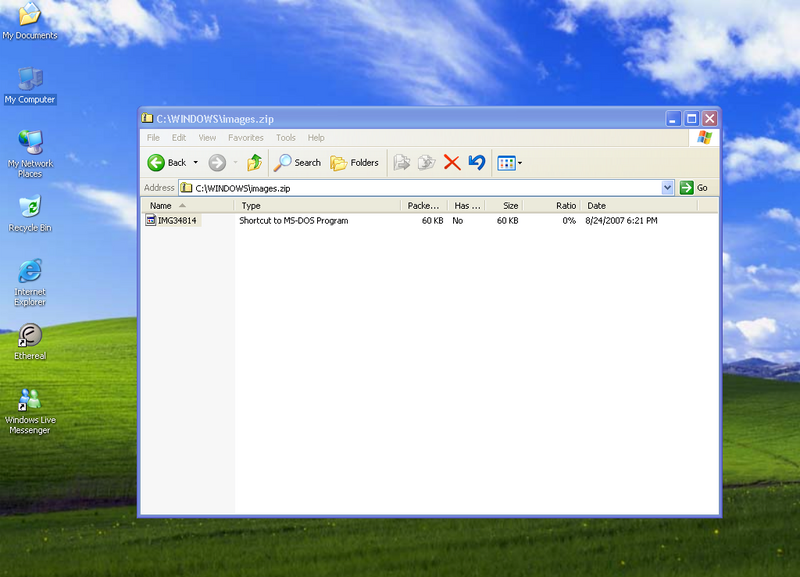
Task: Click the blue Undo icon
Action: click(x=477, y=163)
